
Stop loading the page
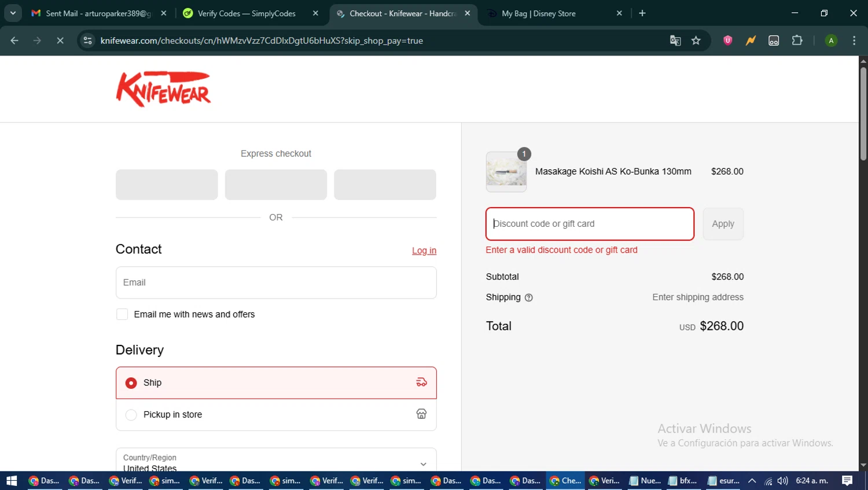(60, 40)
